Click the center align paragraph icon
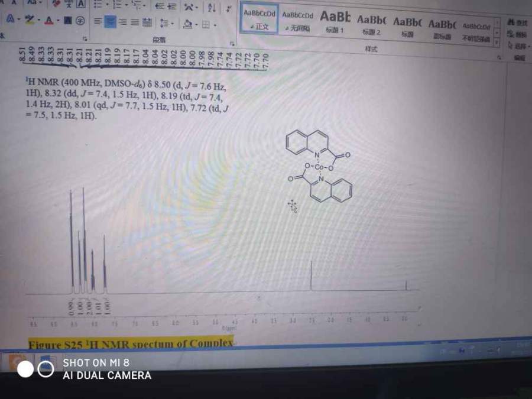Viewport: 532px width, 399px height. click(x=111, y=22)
